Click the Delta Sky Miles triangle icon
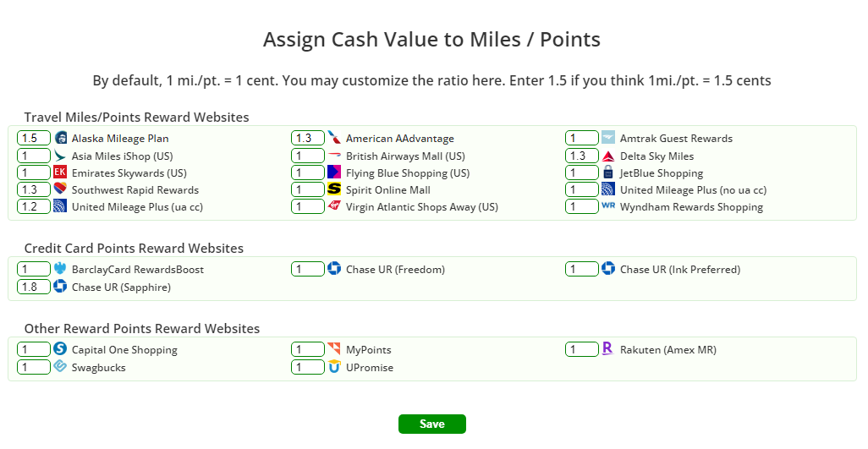 pyautogui.click(x=608, y=156)
